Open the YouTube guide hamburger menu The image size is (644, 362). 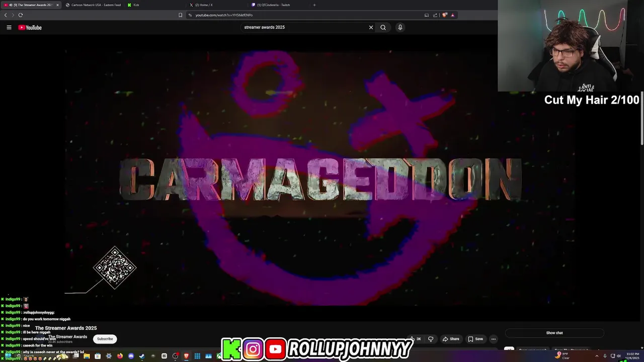(x=9, y=28)
